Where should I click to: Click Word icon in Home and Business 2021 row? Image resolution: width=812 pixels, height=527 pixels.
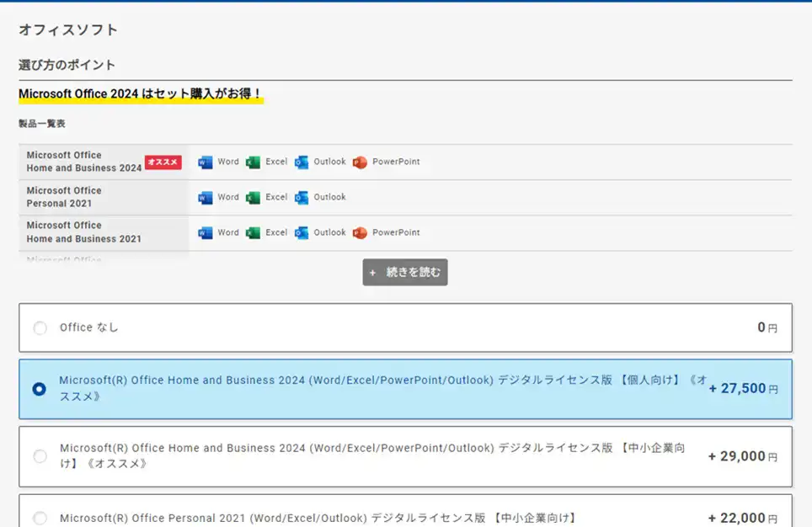pos(205,233)
